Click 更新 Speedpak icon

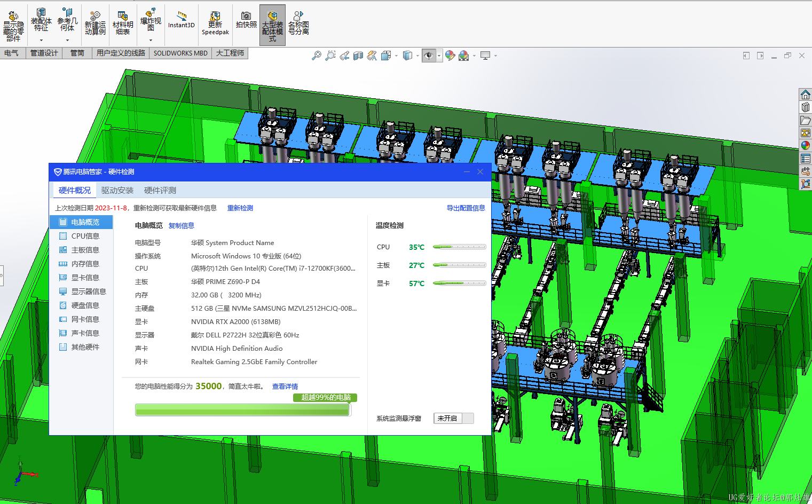click(x=215, y=23)
